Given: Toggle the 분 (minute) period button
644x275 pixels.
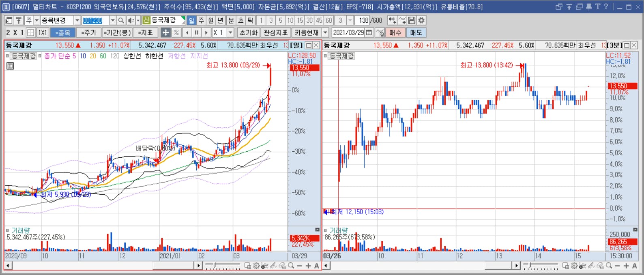Looking at the screenshot, I should point(231,20).
